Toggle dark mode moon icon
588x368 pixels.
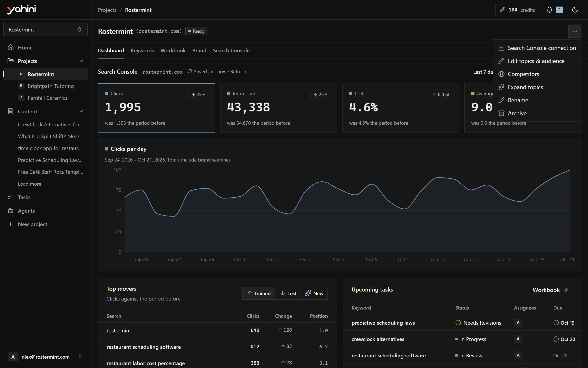(575, 10)
